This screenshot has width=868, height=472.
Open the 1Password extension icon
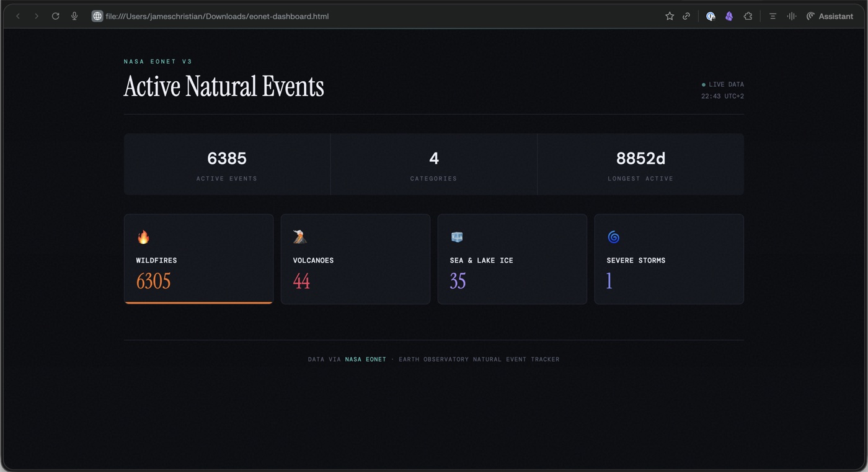(x=711, y=16)
